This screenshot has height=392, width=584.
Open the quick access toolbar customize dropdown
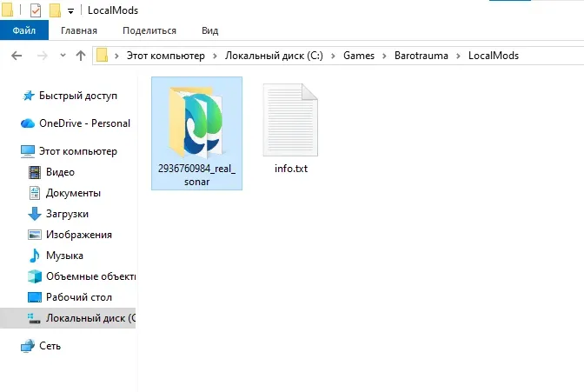(x=70, y=10)
